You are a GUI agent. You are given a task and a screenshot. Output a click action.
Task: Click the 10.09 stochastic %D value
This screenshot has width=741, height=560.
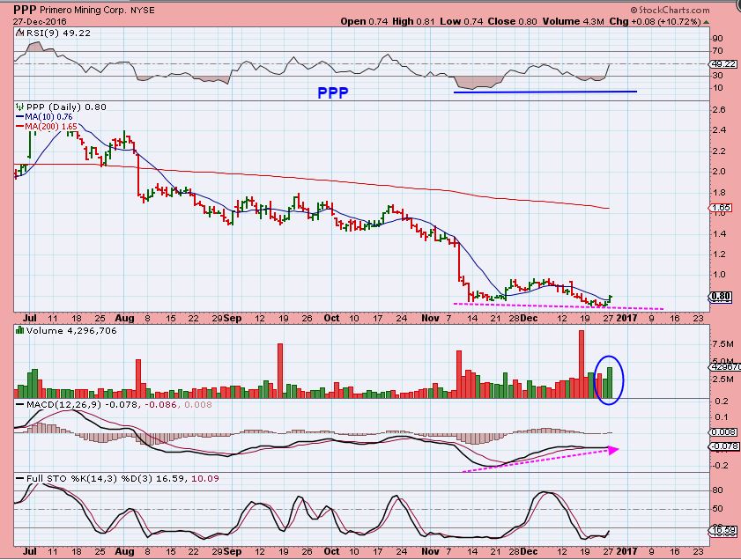tap(205, 478)
